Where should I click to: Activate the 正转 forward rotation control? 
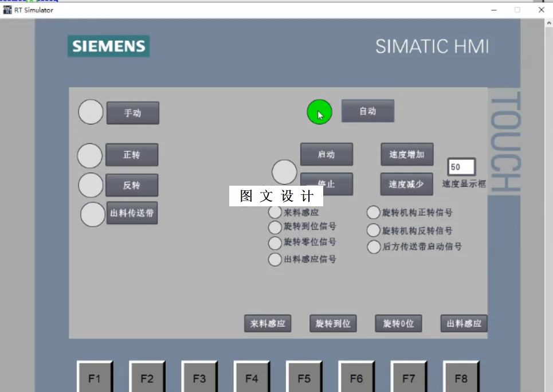tap(132, 155)
